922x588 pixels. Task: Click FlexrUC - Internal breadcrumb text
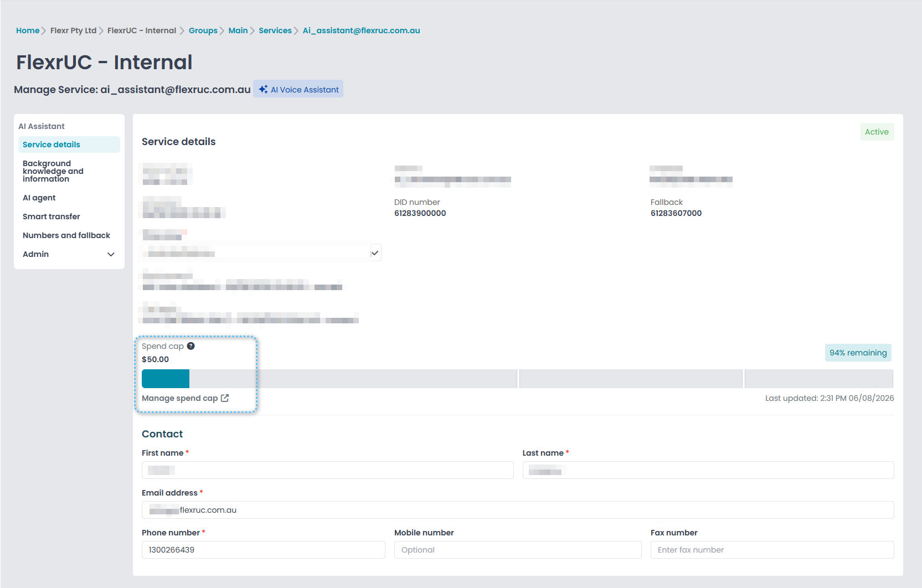(x=142, y=30)
